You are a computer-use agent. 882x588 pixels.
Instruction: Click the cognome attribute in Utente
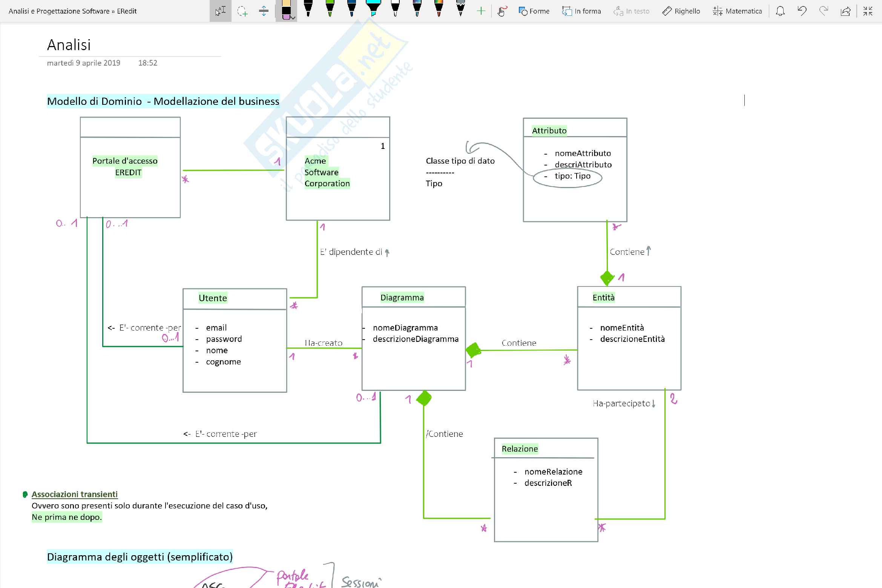(223, 362)
